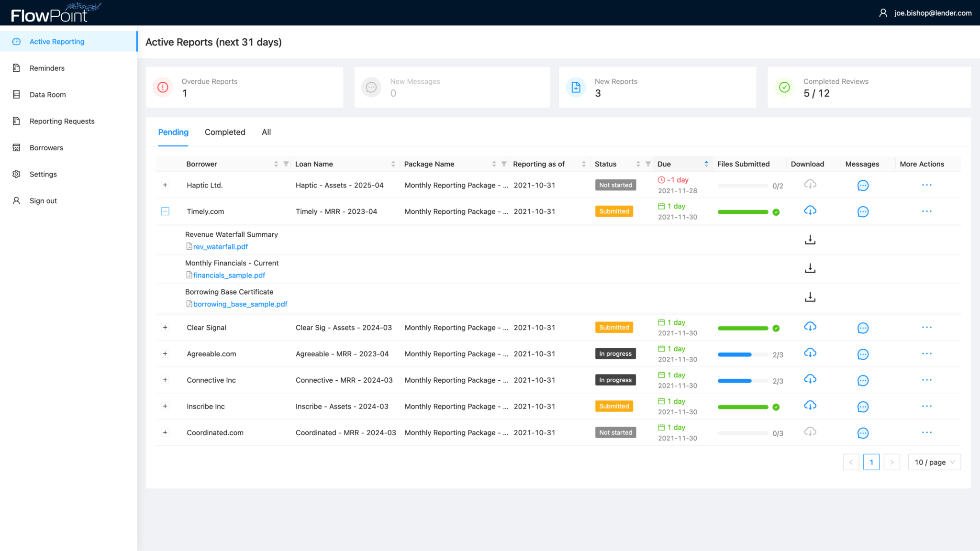Open more actions for Inscribe Inc
Image resolution: width=980 pixels, height=551 pixels.
tap(926, 406)
